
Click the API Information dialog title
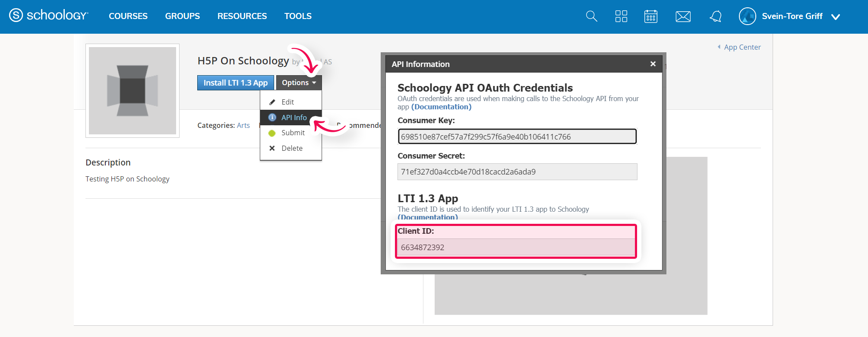point(420,64)
